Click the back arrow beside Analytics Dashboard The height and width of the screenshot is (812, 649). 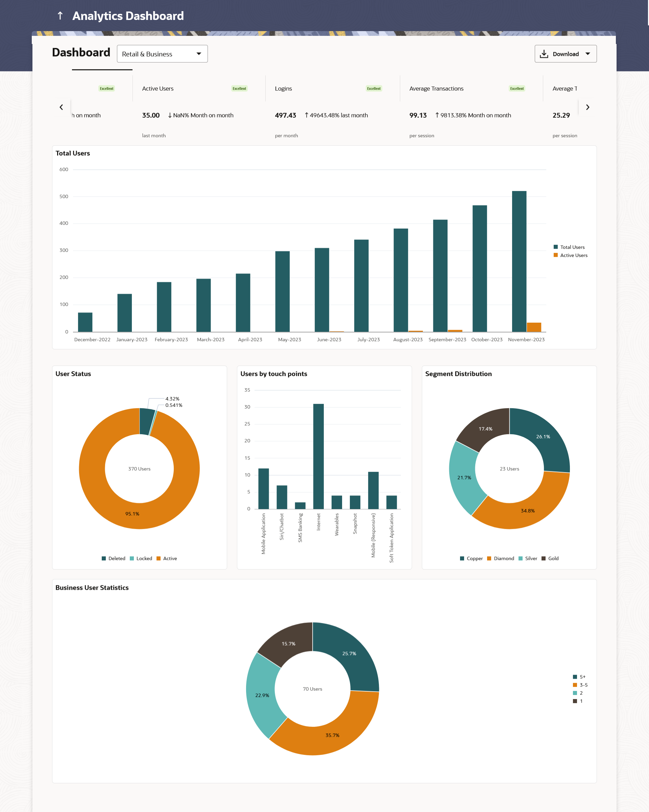point(60,16)
